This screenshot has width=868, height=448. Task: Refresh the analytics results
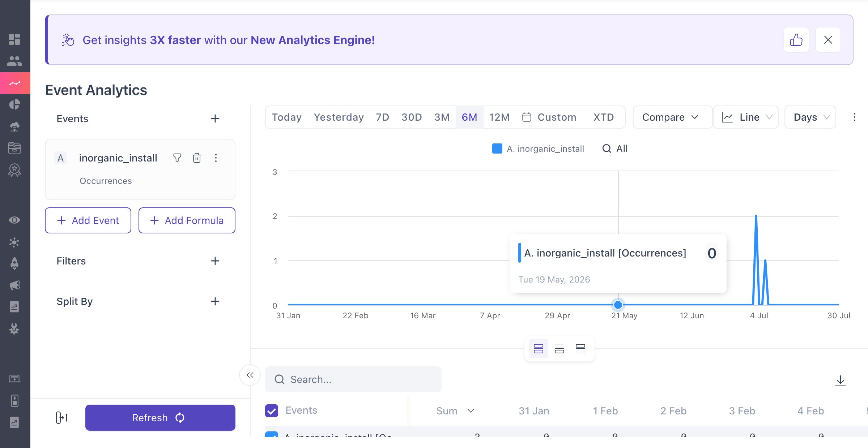160,418
